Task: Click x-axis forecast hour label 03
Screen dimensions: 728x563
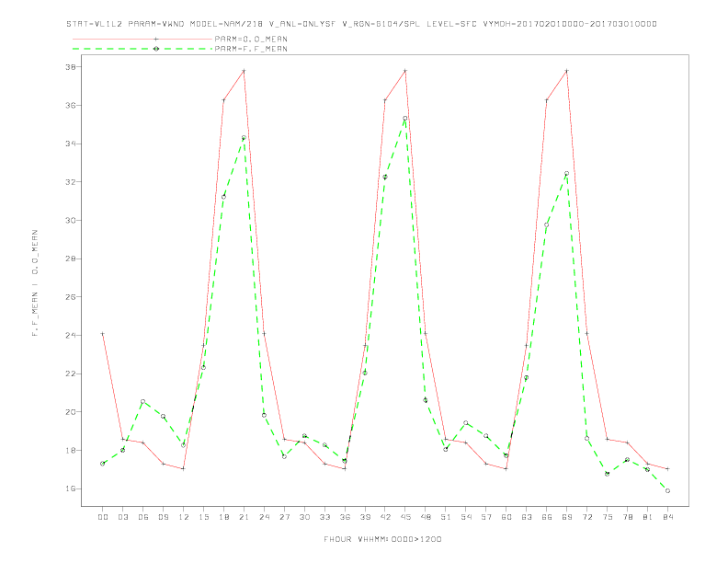Action: (x=123, y=517)
